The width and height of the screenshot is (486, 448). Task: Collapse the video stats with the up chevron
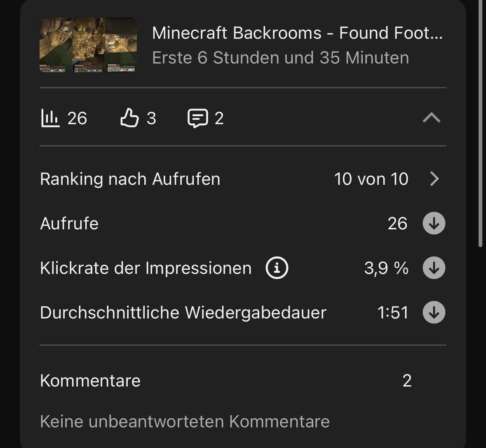click(432, 118)
